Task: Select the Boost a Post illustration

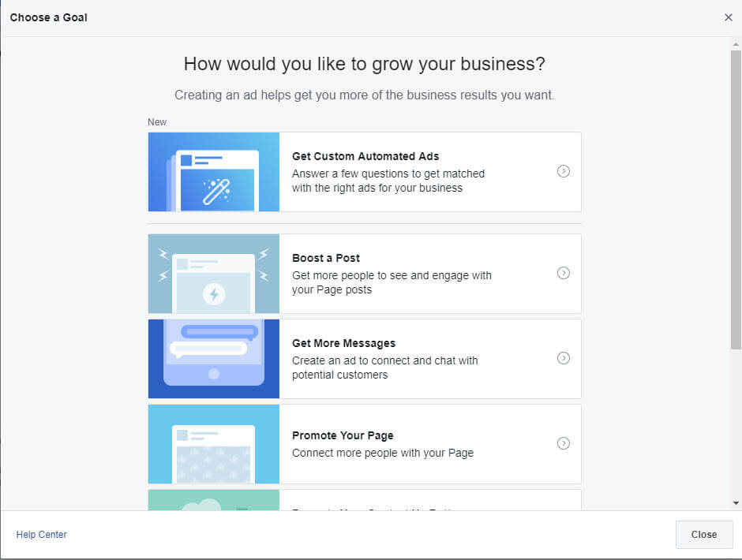Action: [x=214, y=274]
